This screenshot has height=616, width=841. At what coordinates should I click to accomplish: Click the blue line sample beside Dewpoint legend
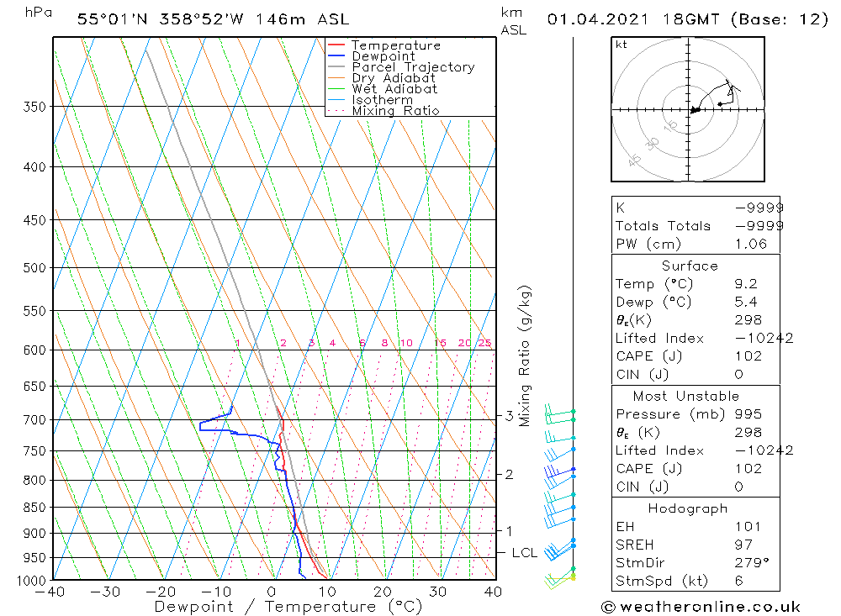(x=336, y=55)
